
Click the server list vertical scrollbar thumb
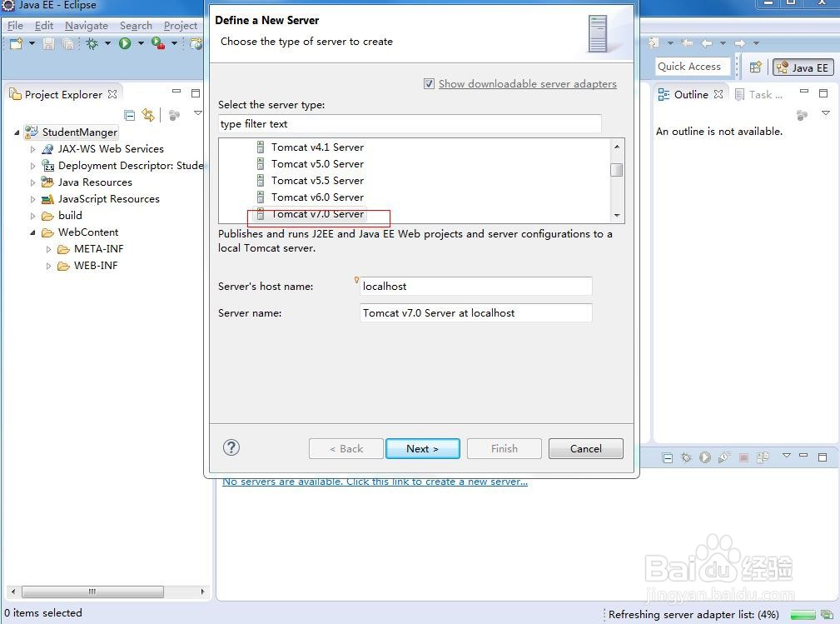617,169
